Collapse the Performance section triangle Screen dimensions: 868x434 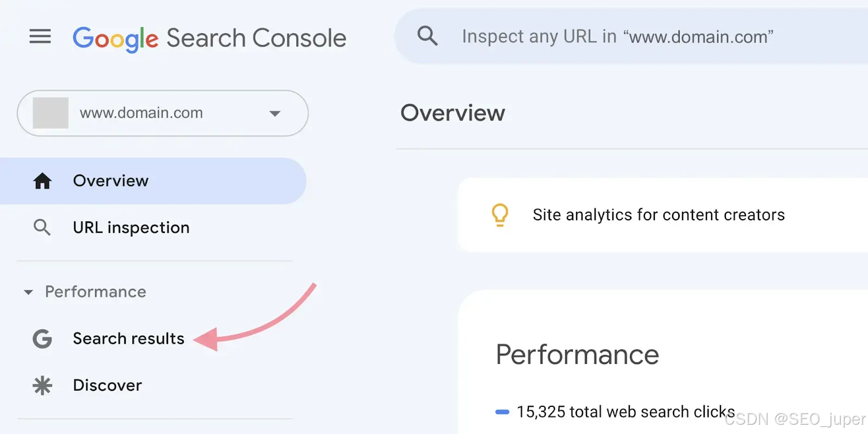coord(28,292)
